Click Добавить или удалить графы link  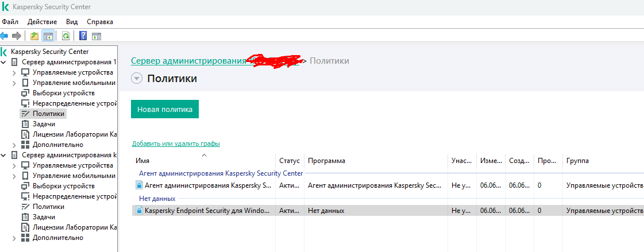click(x=176, y=144)
